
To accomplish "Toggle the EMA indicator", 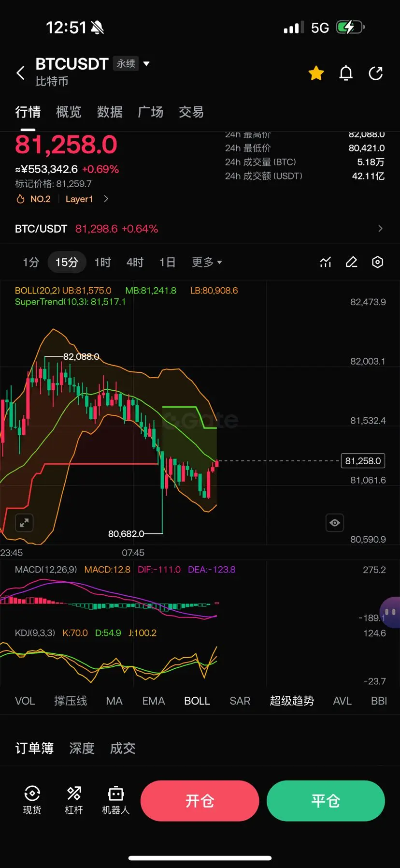I will point(154,701).
